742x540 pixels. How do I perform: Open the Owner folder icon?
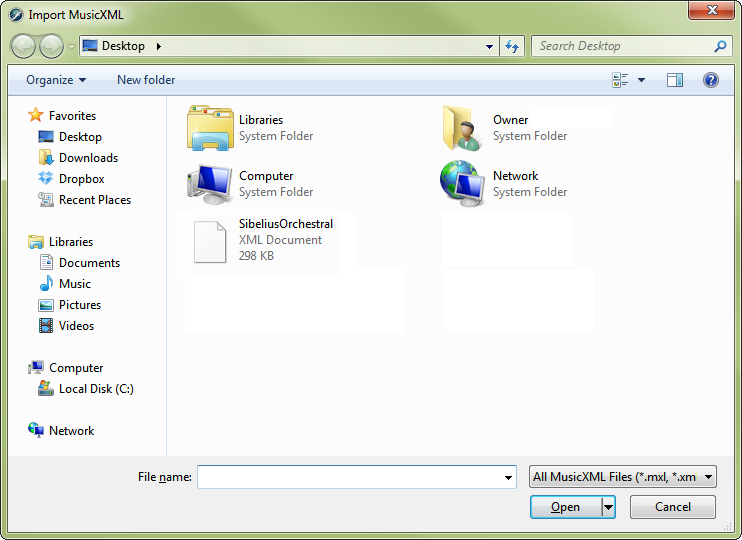point(464,128)
